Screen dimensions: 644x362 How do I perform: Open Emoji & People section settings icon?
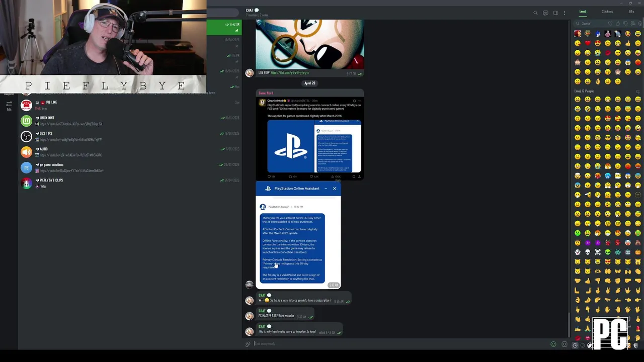[637, 92]
